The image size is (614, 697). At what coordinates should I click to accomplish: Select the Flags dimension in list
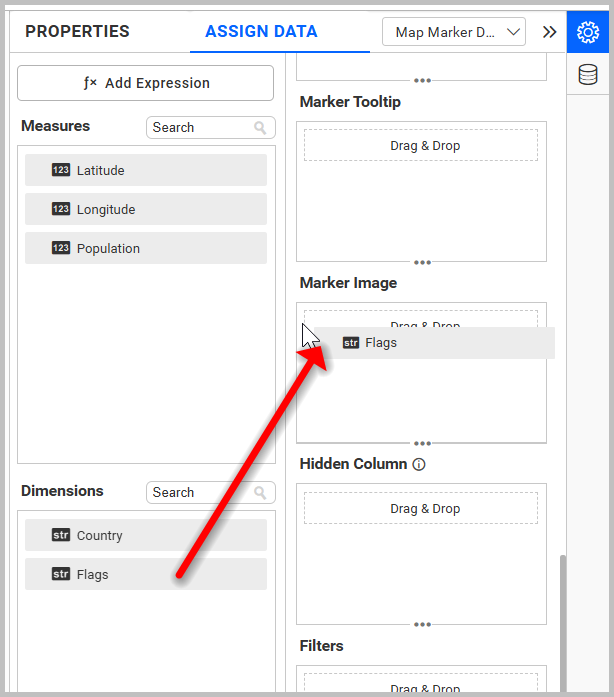[146, 574]
